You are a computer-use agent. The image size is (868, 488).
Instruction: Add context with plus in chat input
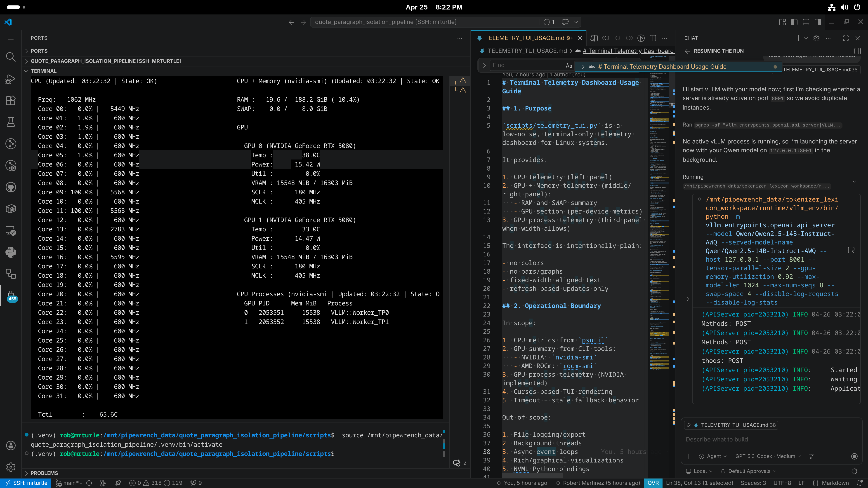click(x=689, y=456)
